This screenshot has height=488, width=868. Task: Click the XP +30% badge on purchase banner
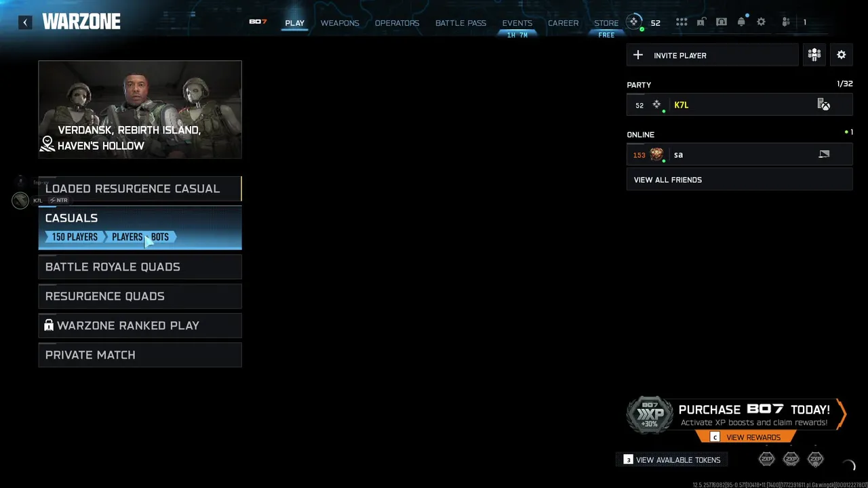tap(650, 415)
